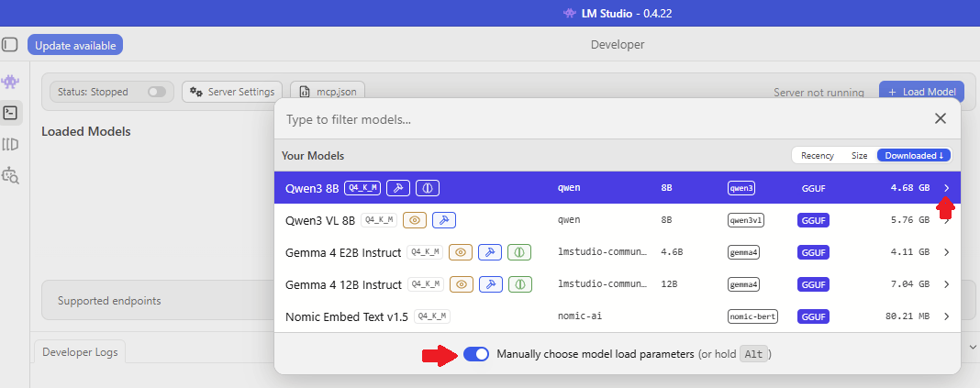Image resolution: width=980 pixels, height=388 pixels.
Task: Select Gemma 4 E2B Instruct model
Action: coord(617,252)
